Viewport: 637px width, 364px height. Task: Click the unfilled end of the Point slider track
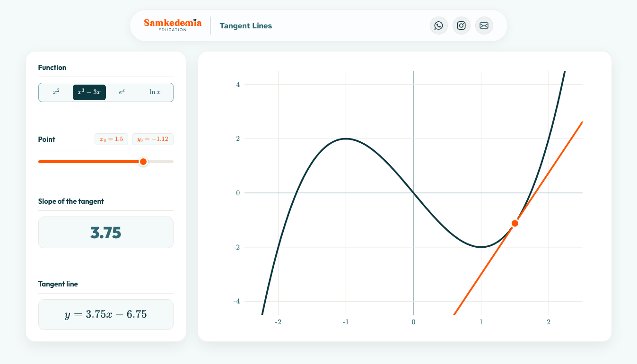tap(161, 162)
